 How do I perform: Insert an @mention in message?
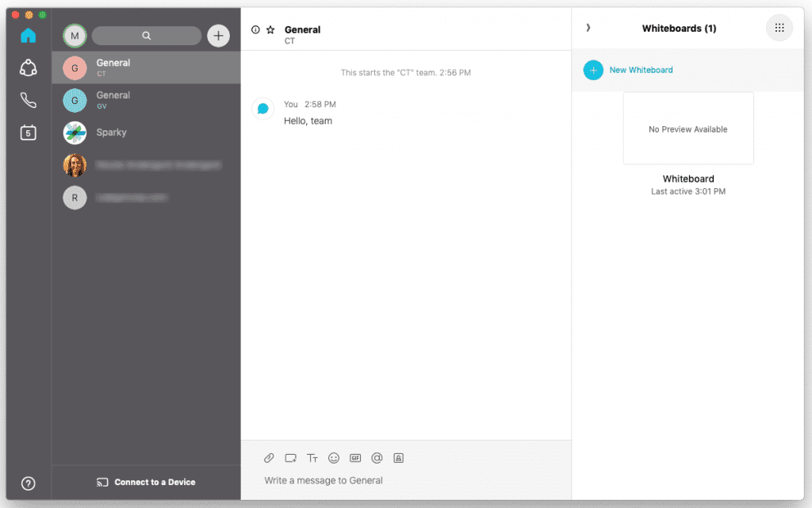(x=377, y=458)
